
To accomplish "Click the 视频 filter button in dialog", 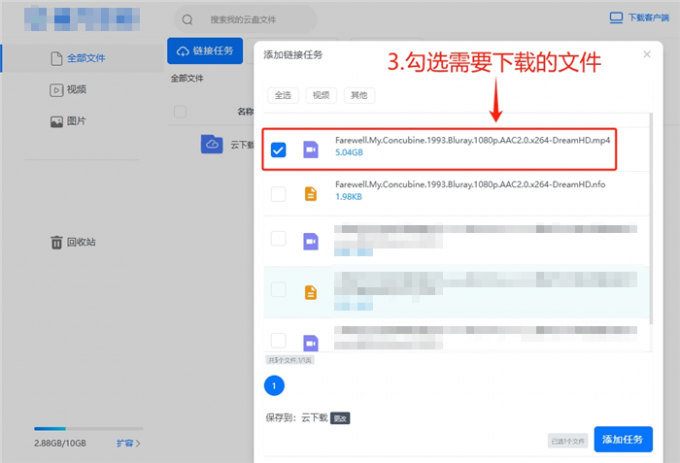I will (321, 95).
